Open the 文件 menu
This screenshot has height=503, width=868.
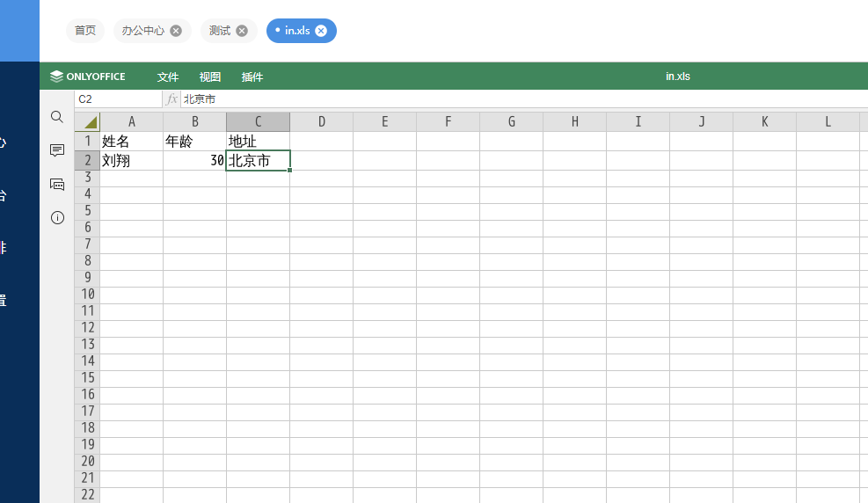pyautogui.click(x=168, y=77)
